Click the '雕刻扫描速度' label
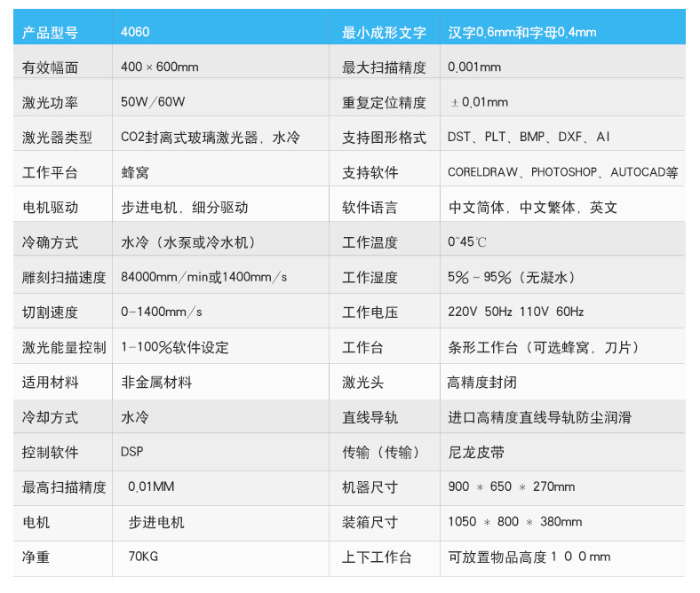Image resolution: width=700 pixels, height=593 pixels. (x=64, y=278)
